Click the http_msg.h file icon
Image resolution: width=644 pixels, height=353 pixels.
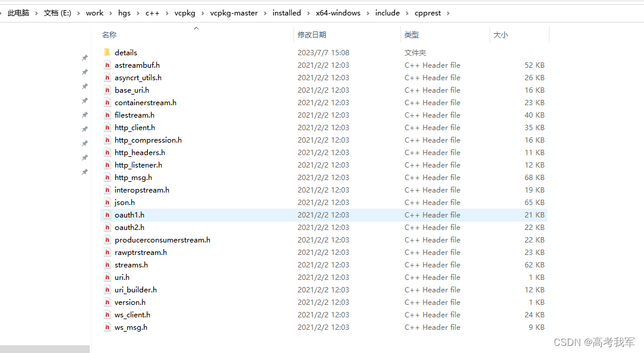pyautogui.click(x=107, y=177)
